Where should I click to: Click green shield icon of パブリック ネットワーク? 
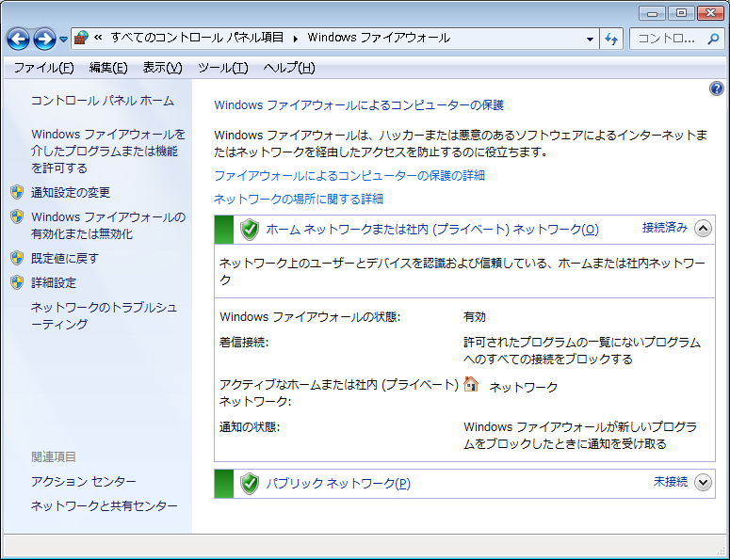tap(250, 484)
